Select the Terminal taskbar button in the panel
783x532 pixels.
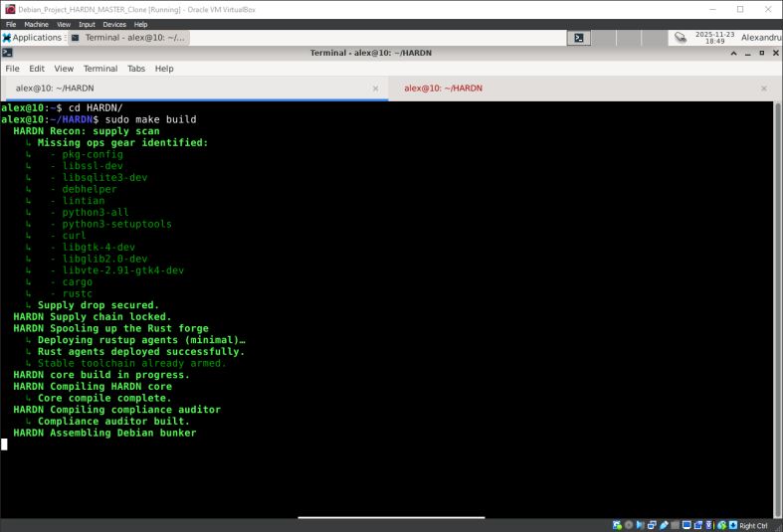tap(128, 38)
